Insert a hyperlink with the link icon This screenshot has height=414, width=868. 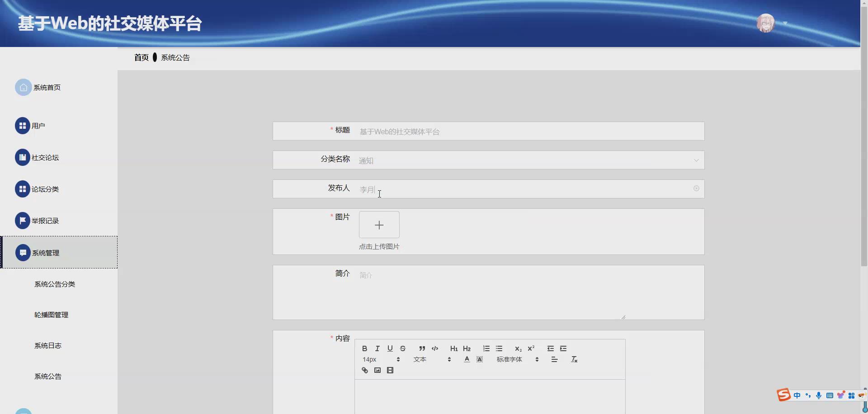(x=364, y=370)
